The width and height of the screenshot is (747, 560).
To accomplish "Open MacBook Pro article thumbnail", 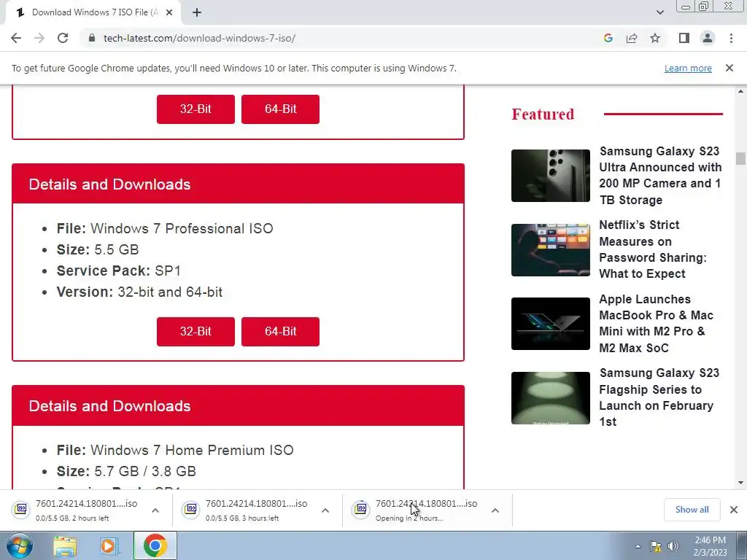I will pos(551,324).
